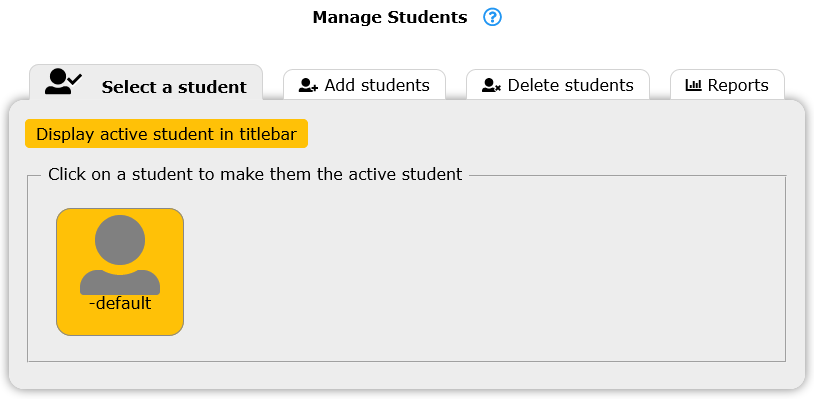814x399 pixels.
Task: Click the 'Click on a student' legend text
Action: (x=255, y=174)
